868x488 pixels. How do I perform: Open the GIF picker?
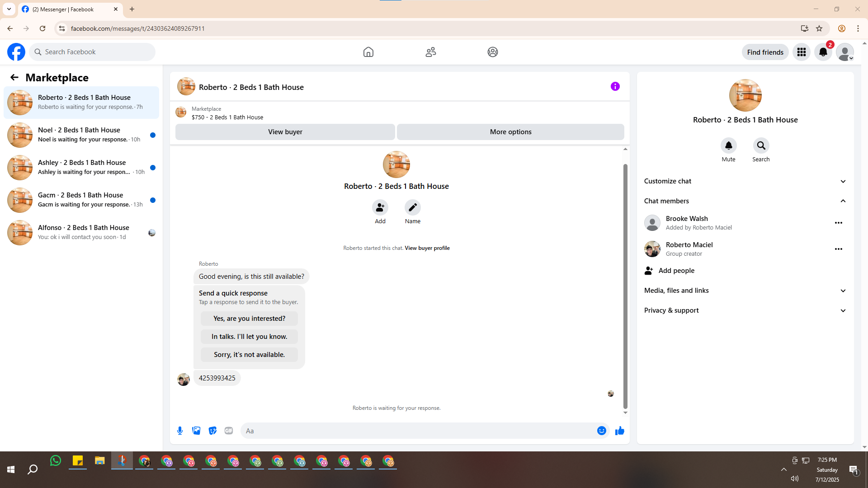coord(229,431)
